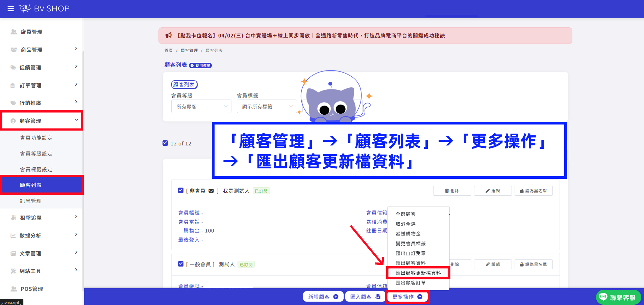Viewport: 644px width, 305px height.
Task: Expand the 商品管理 chevron
Action: pyautogui.click(x=76, y=49)
